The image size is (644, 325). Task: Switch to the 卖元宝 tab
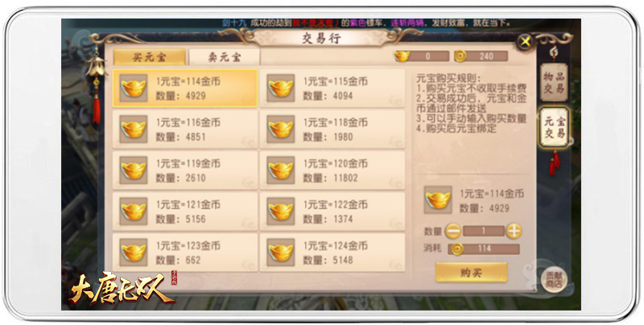click(x=225, y=57)
